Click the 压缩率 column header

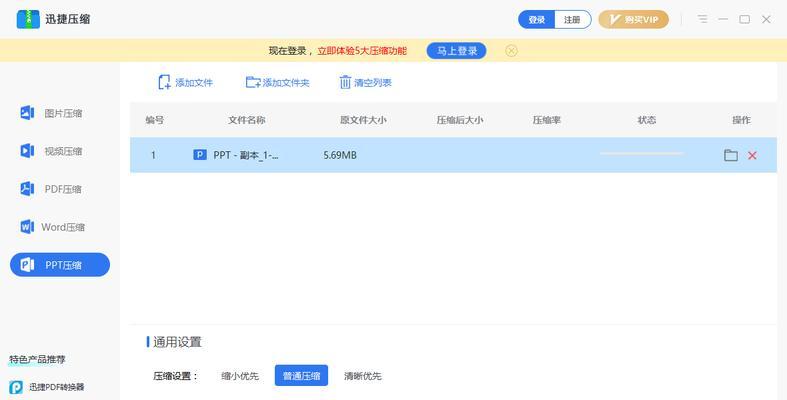coord(547,120)
